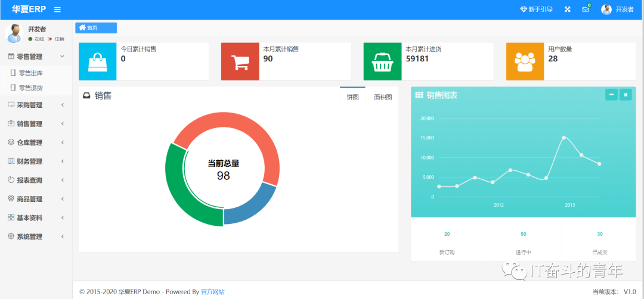Click the layers icon beside 仓库管理
Screen dimensions: 644x299
pos(11,142)
